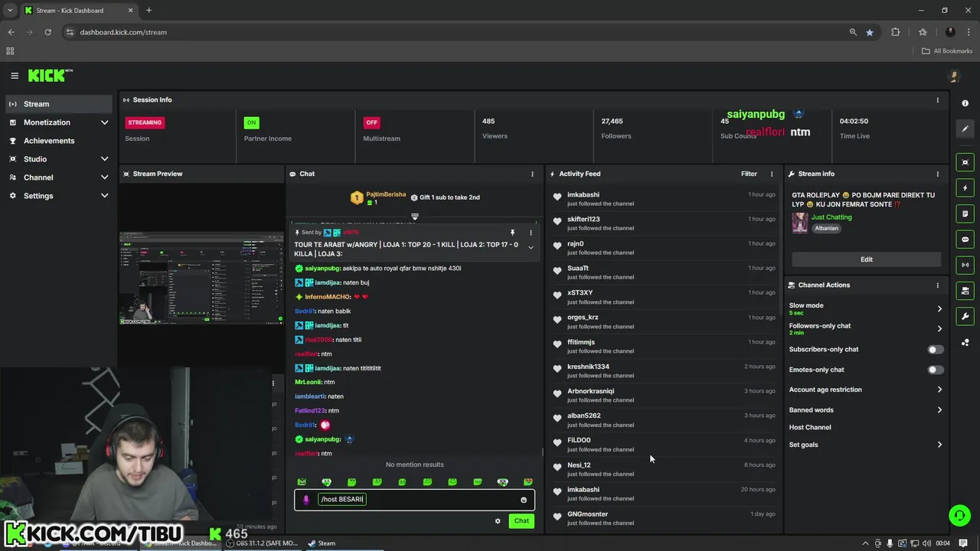The width and height of the screenshot is (980, 551).
Task: Open a new browser tab
Action: point(149,11)
